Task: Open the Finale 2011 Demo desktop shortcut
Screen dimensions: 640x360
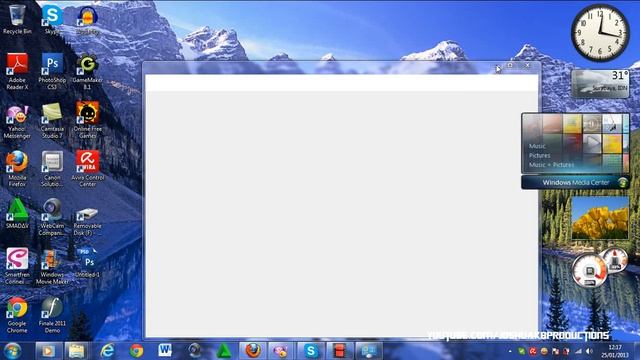Action: coord(52,315)
